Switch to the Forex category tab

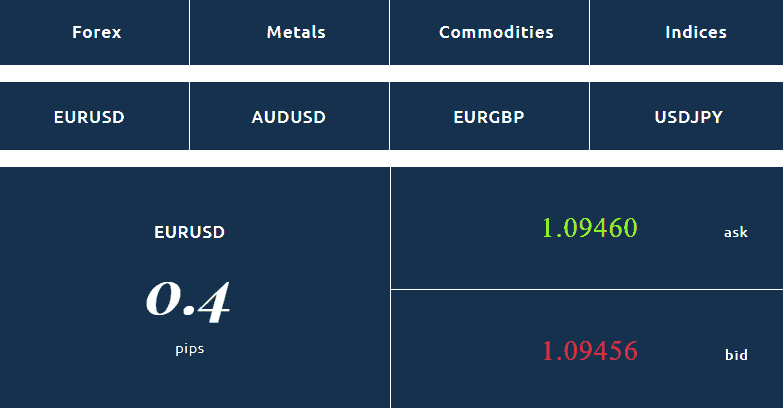point(94,32)
